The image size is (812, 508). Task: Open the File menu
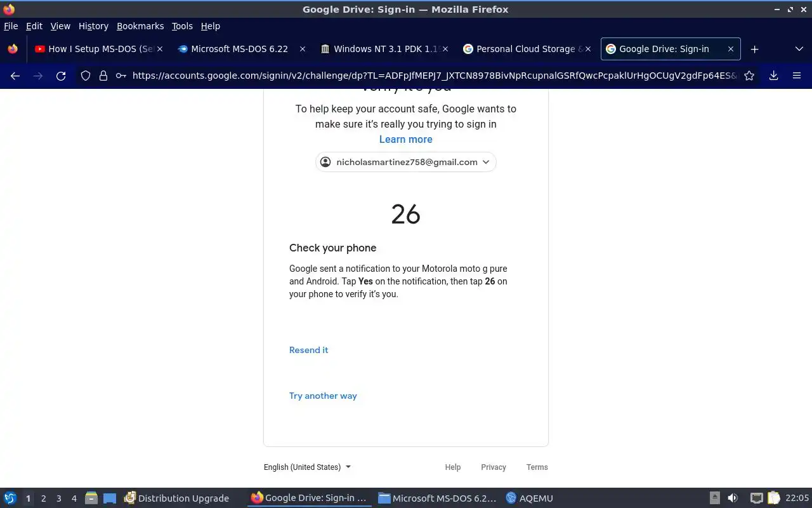tap(11, 26)
